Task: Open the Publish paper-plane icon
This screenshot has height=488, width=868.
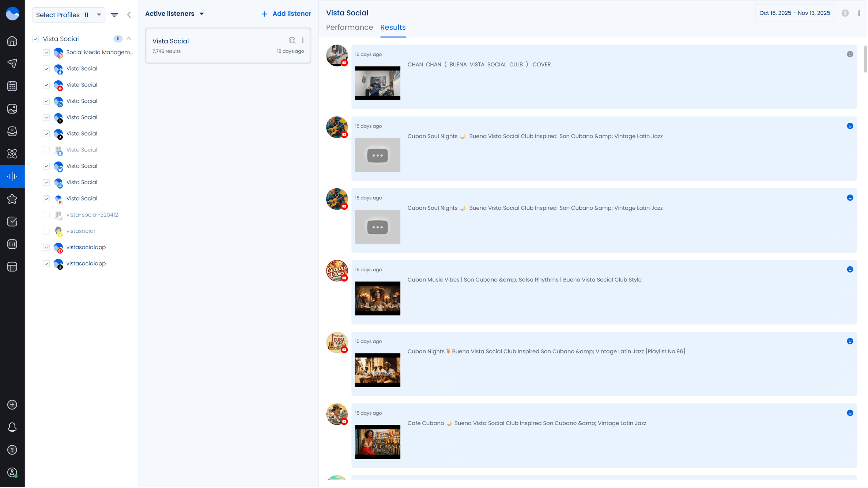Action: click(x=12, y=64)
